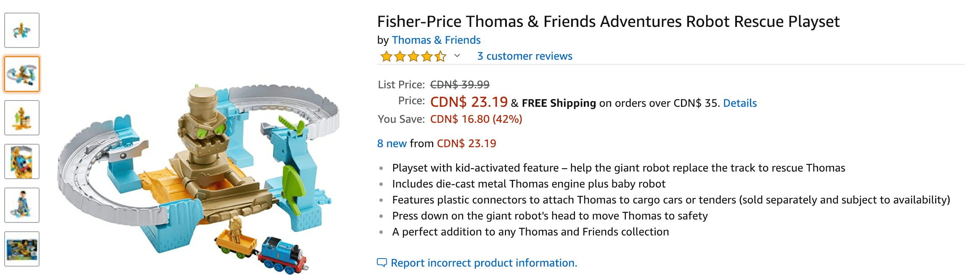This screenshot has height=275, width=980.
Task: Open the Thomas & Friends brand link
Action: 436,40
